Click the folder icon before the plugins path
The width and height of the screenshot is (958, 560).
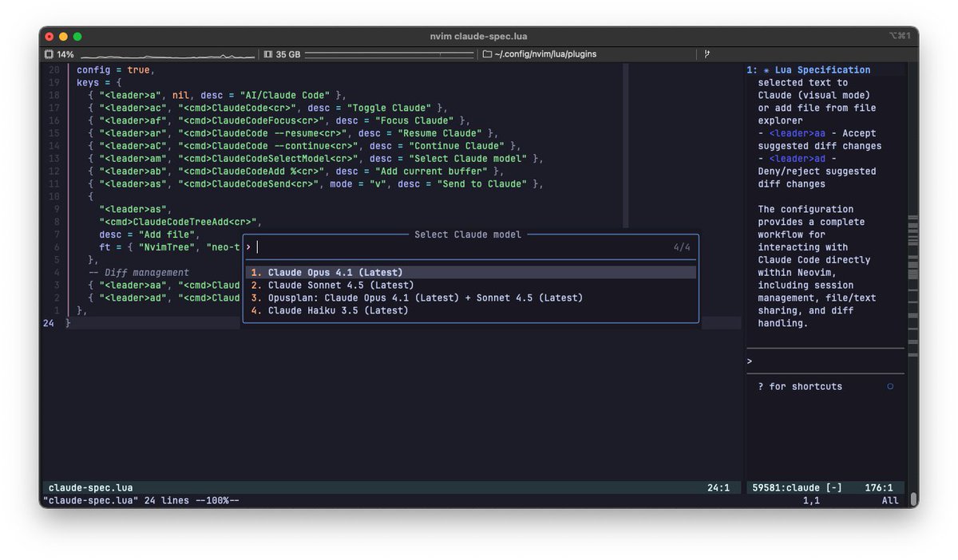(x=487, y=54)
